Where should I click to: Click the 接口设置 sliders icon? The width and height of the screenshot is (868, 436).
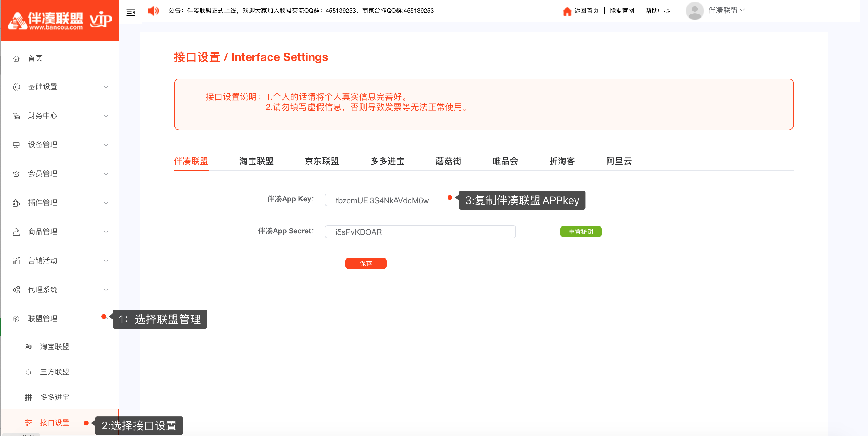point(28,423)
